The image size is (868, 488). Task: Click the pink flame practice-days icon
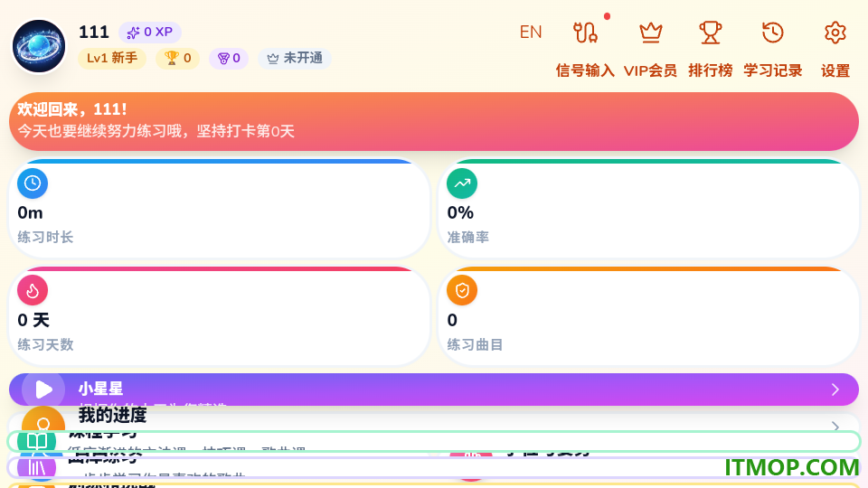(x=33, y=290)
